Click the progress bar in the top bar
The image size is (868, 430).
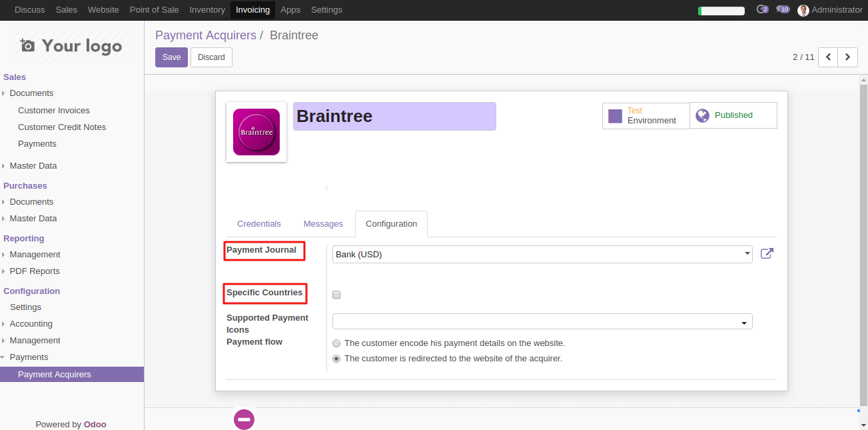(721, 10)
